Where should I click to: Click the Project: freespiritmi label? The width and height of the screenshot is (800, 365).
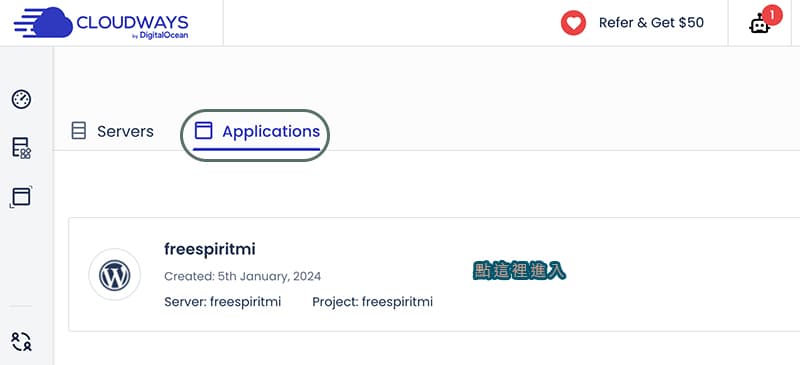(x=372, y=302)
